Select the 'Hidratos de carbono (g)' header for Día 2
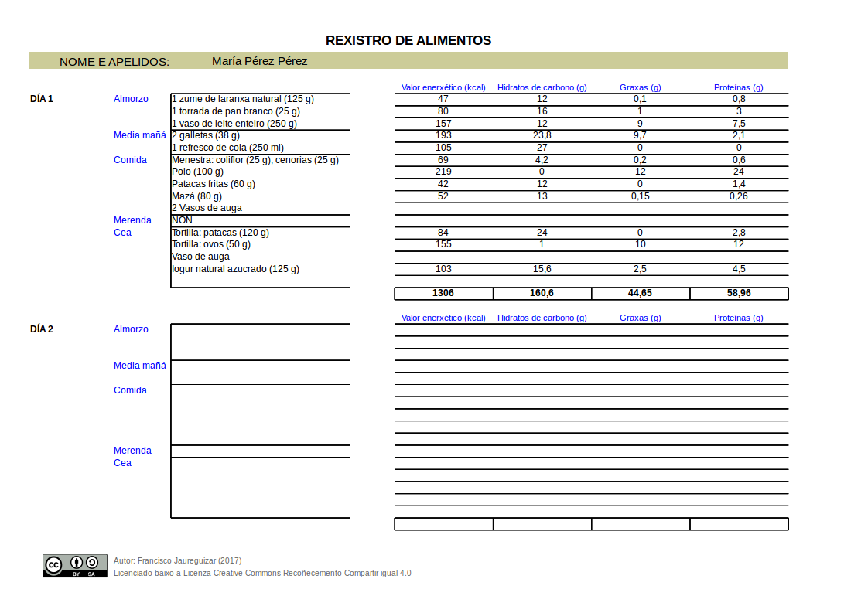 [542, 318]
